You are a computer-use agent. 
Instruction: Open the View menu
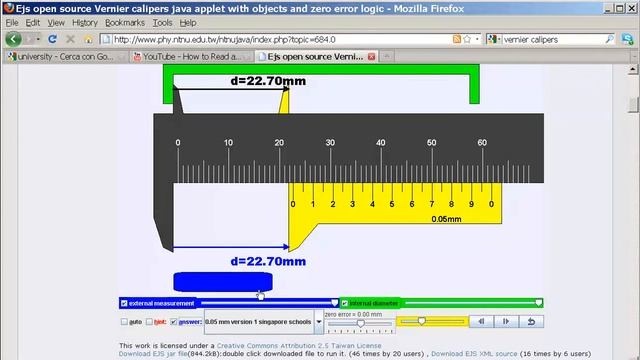[x=56, y=23]
